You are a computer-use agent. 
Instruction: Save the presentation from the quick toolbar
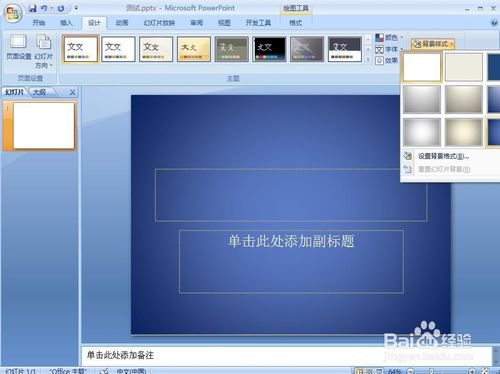point(32,8)
